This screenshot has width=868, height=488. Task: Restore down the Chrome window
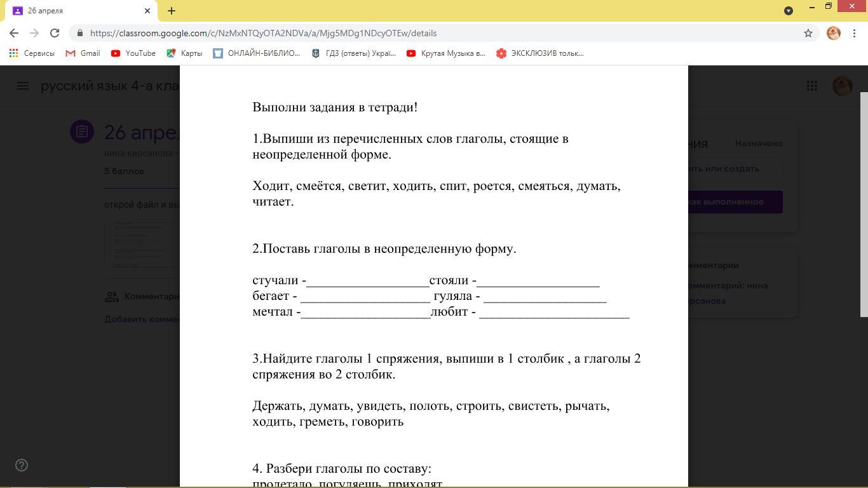pyautogui.click(x=829, y=6)
